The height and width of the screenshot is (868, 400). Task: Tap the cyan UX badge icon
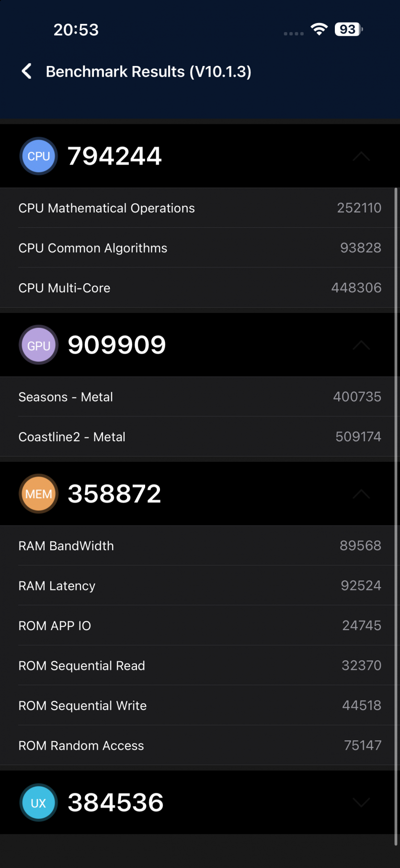[39, 802]
